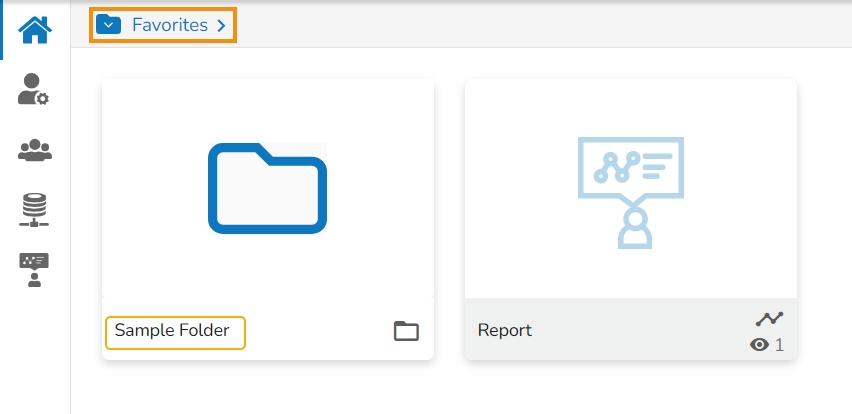The image size is (852, 414).
Task: Open the report presenter sidebar icon
Action: pos(35,270)
